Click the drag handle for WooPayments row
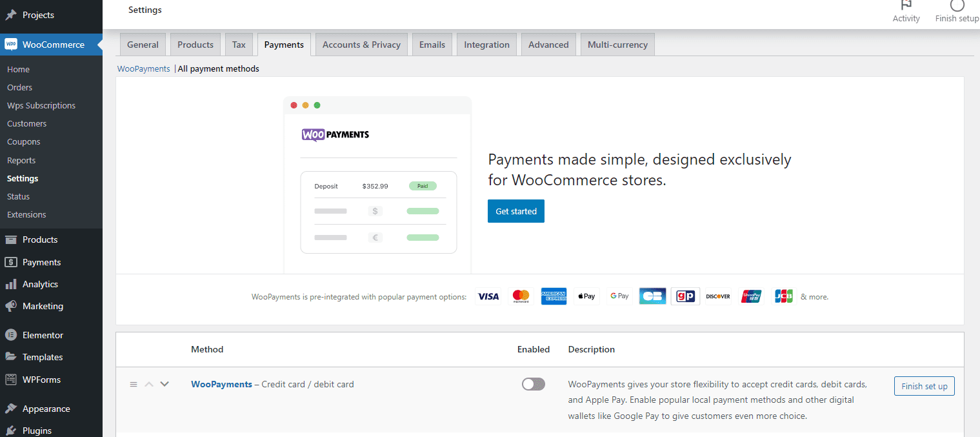This screenshot has height=437, width=980. coord(134,384)
